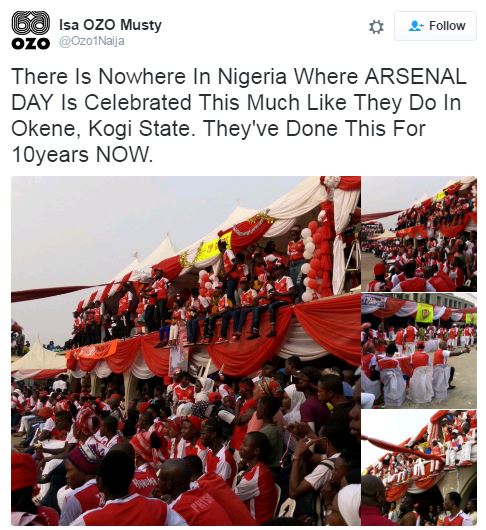This screenshot has height=530, width=486.
Task: Click the word Celebrated in the tweet text
Action: tap(138, 103)
